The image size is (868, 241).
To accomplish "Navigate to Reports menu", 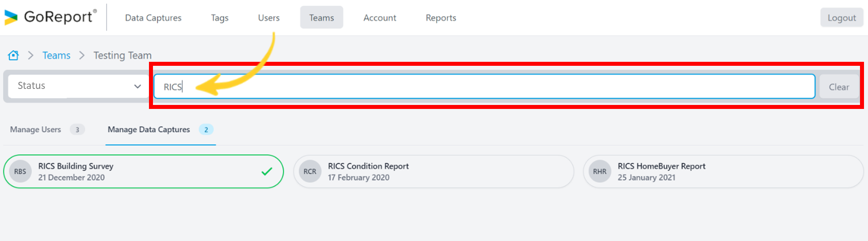I will coord(441,18).
